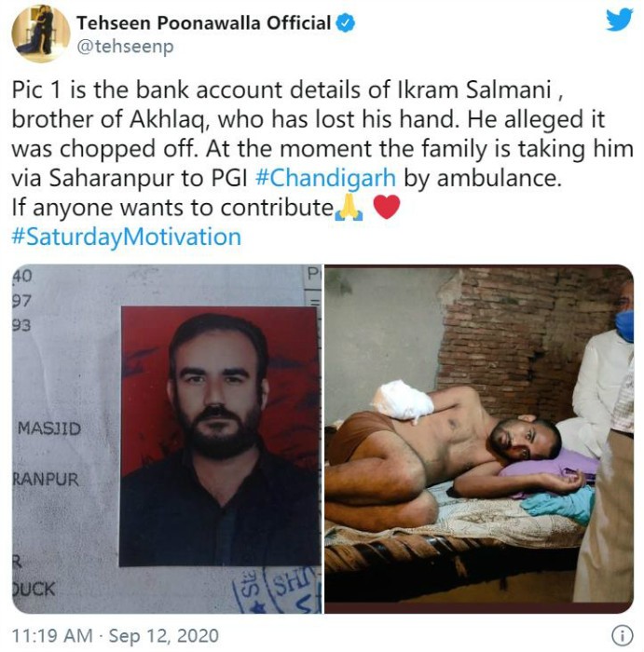The width and height of the screenshot is (644, 652).
Task: Click the folded hands emoji
Action: coord(349,207)
